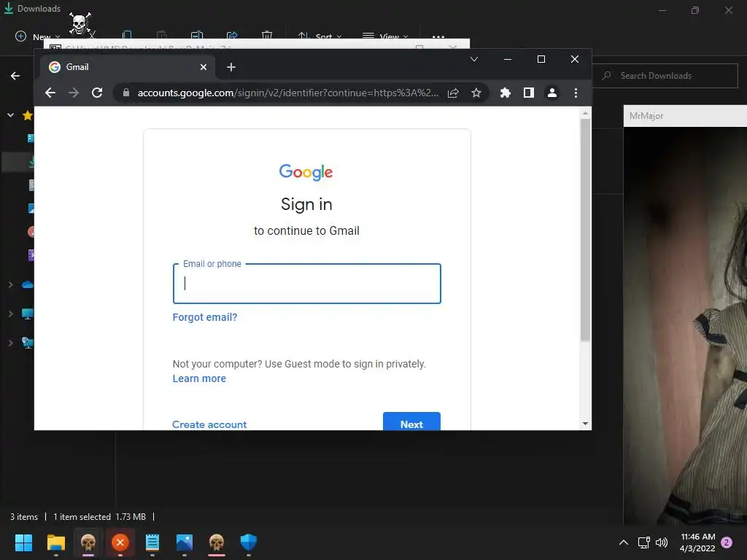Go back in the Downloads explorer window
The image size is (747, 560).
tap(15, 76)
